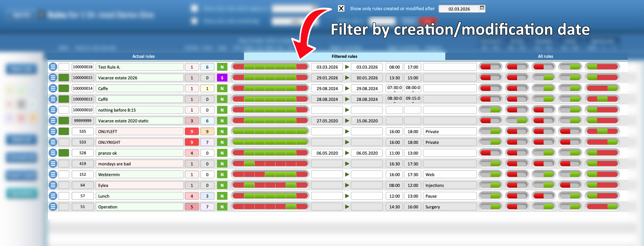The image size is (644, 246).
Task: Click the menu icon for Operation rule
Action: coord(53,207)
